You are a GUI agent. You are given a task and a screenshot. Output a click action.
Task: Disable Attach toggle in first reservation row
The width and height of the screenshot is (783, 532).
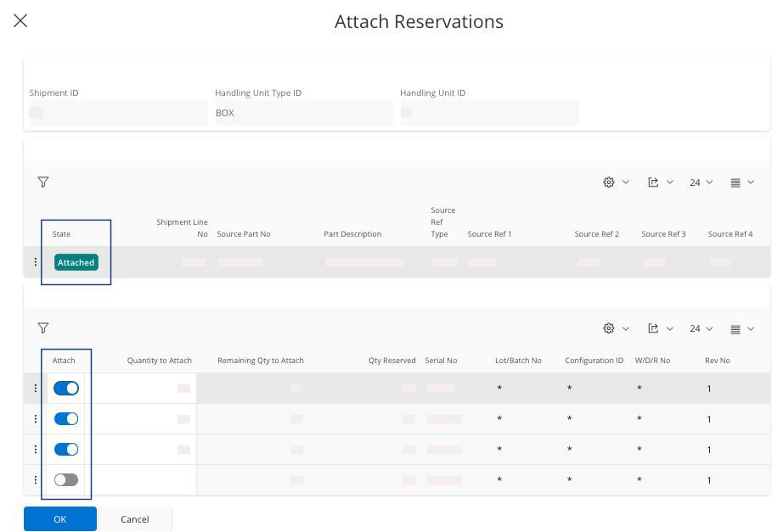point(66,389)
